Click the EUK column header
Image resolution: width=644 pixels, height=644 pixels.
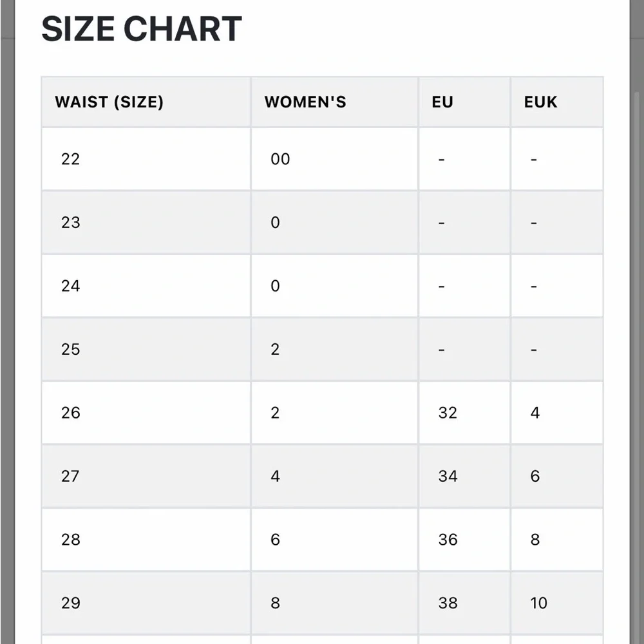click(x=556, y=102)
